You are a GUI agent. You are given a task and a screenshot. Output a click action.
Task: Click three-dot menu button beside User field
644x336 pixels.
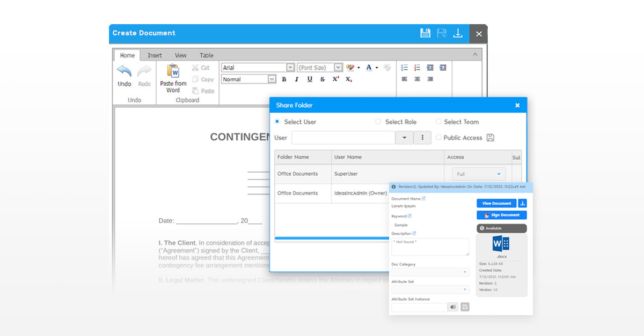click(422, 138)
